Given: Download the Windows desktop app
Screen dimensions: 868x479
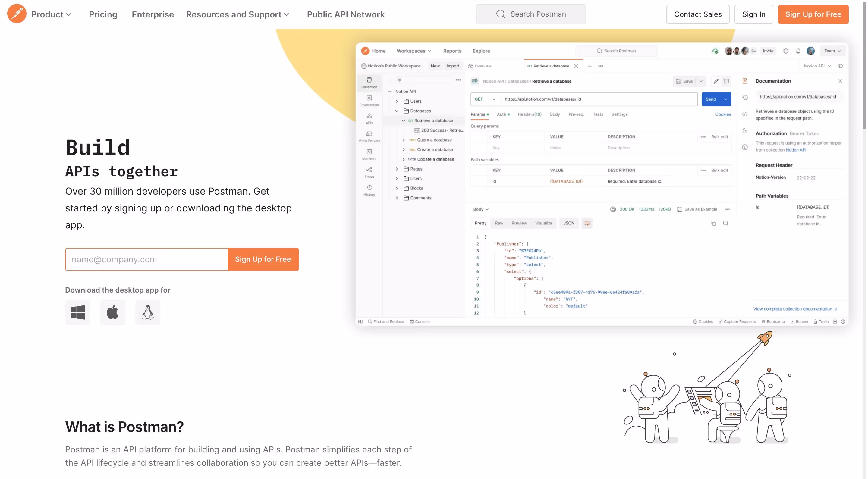Looking at the screenshot, I should pos(77,312).
